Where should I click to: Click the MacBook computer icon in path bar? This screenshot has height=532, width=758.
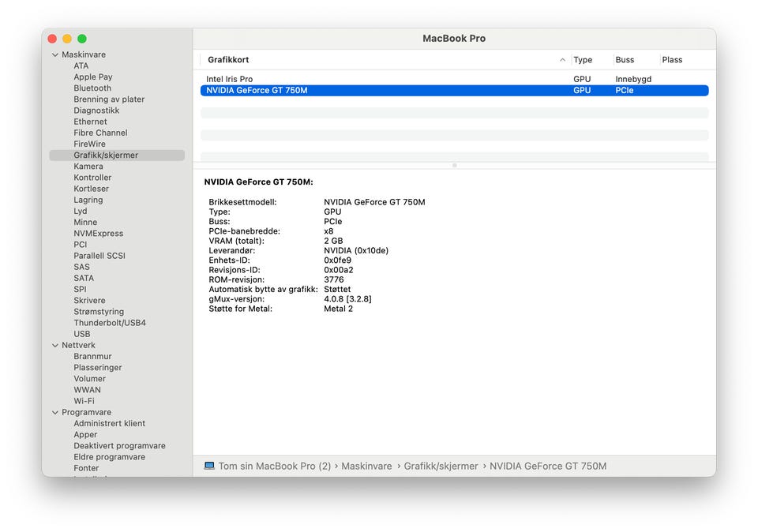(209, 466)
